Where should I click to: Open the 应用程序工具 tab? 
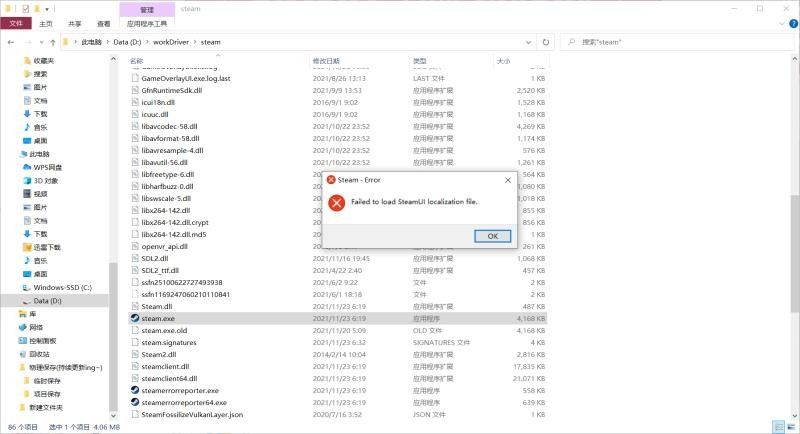coord(147,23)
